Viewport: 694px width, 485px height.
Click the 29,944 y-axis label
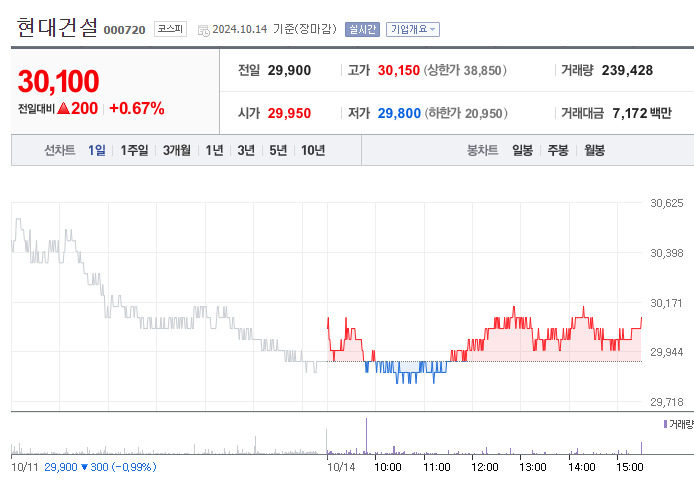(x=666, y=352)
